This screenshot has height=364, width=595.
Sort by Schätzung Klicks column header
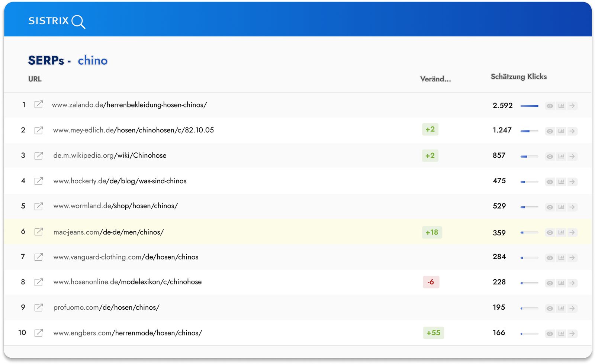[x=519, y=77]
